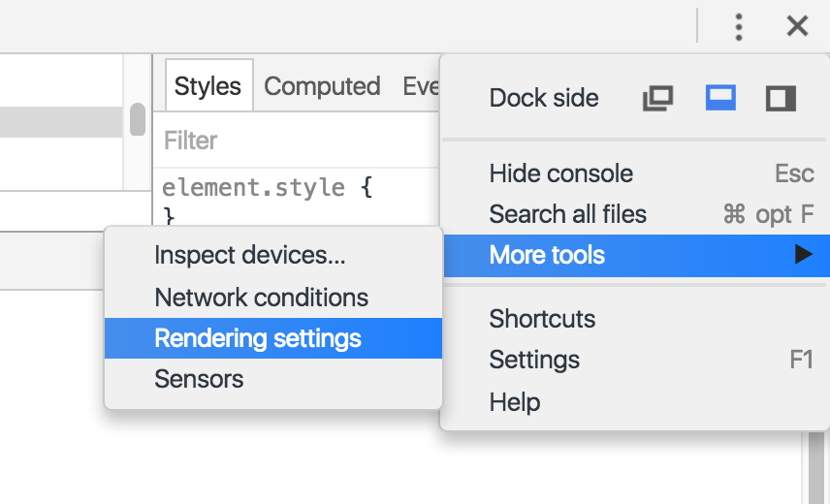Select the dock to bottom icon
This screenshot has width=830, height=504.
(720, 98)
